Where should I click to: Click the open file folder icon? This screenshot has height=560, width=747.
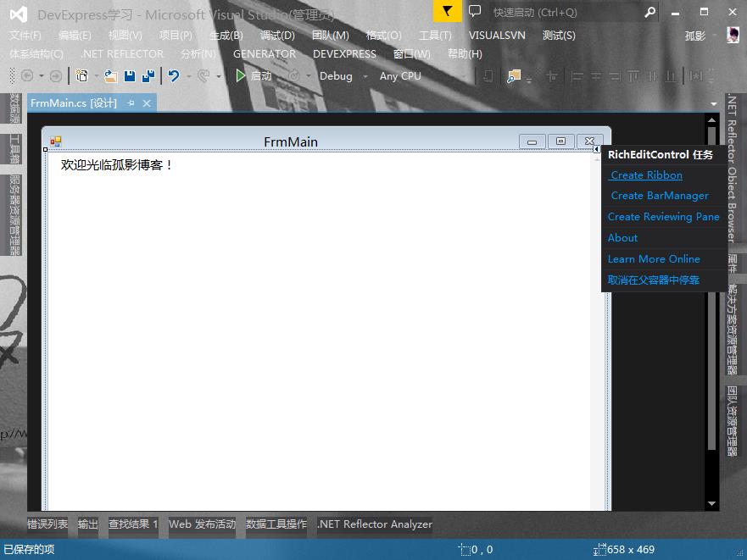tap(110, 76)
